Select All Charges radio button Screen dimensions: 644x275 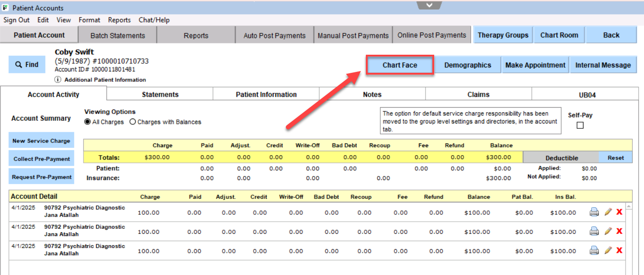pyautogui.click(x=88, y=122)
